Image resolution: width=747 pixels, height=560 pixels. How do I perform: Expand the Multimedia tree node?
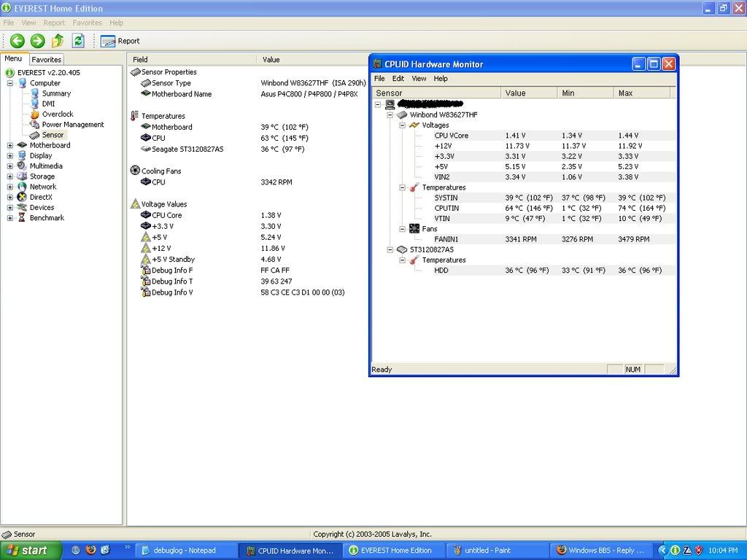[10, 166]
